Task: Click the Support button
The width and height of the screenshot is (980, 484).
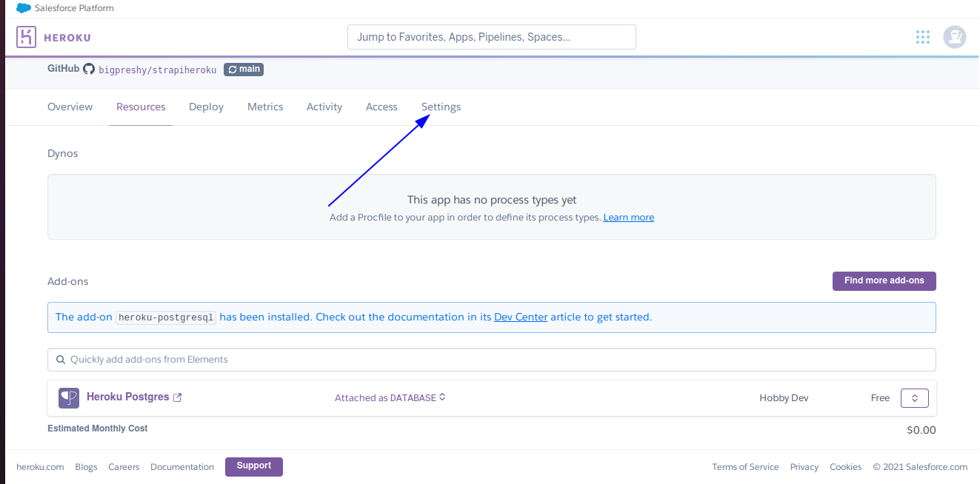Action: click(254, 466)
